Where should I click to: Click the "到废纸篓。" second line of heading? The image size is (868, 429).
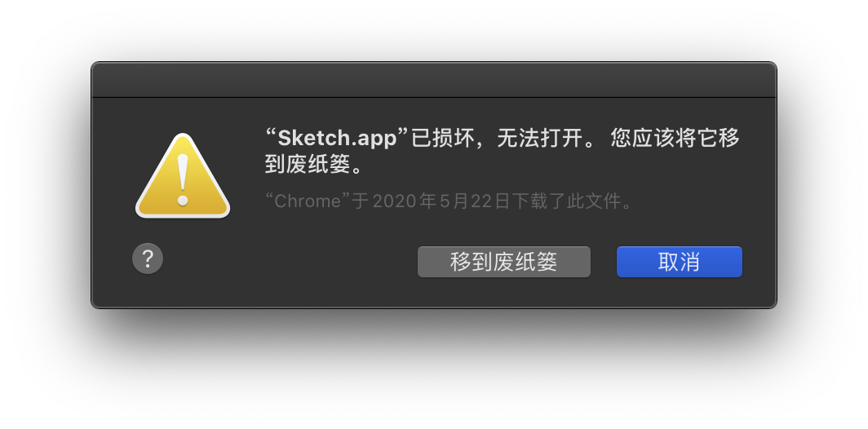pos(314,164)
